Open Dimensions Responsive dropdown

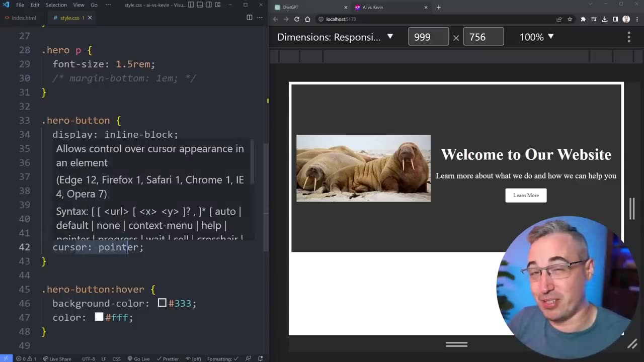(x=335, y=37)
